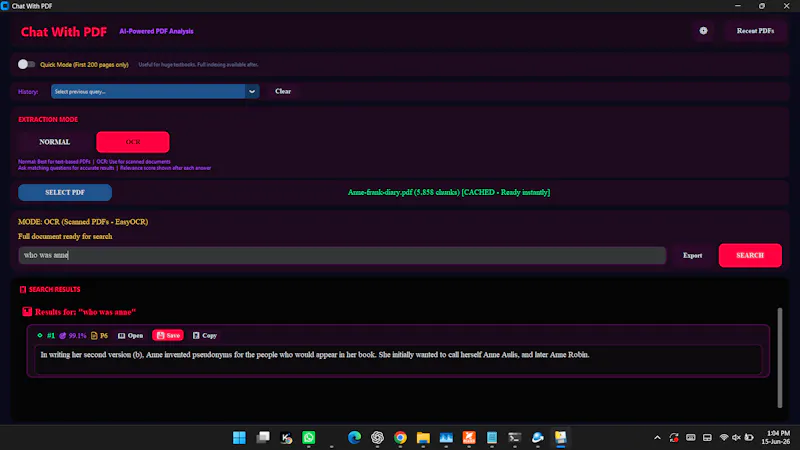Copy result #1 text

coord(205,335)
